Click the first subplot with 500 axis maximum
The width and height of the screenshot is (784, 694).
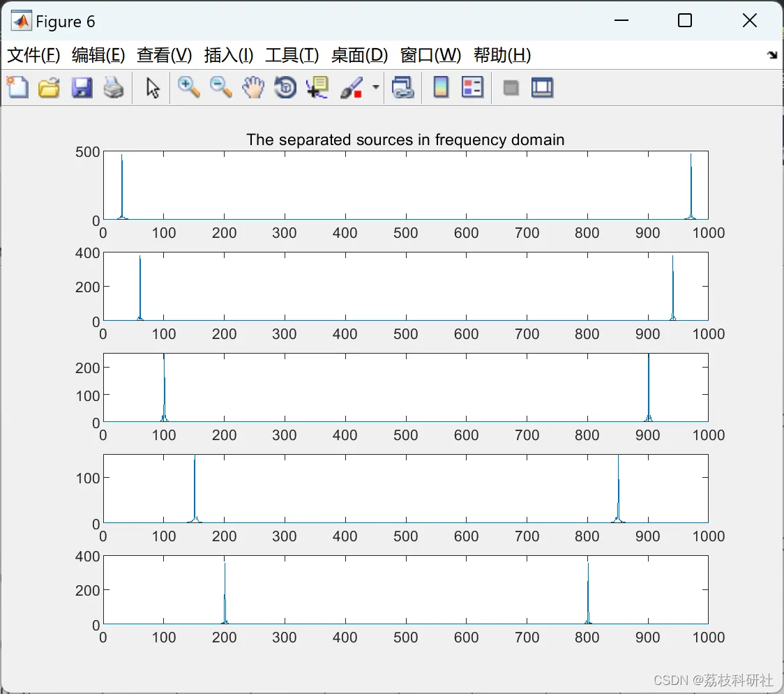click(405, 186)
